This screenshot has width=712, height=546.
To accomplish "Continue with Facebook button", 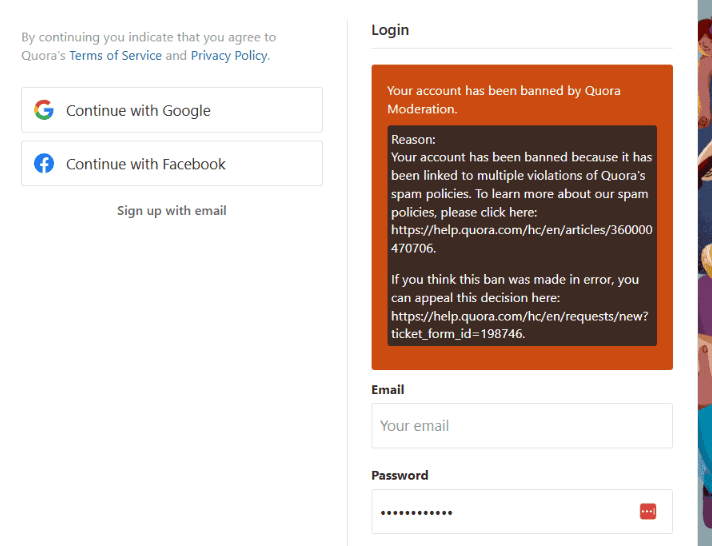I will (172, 164).
